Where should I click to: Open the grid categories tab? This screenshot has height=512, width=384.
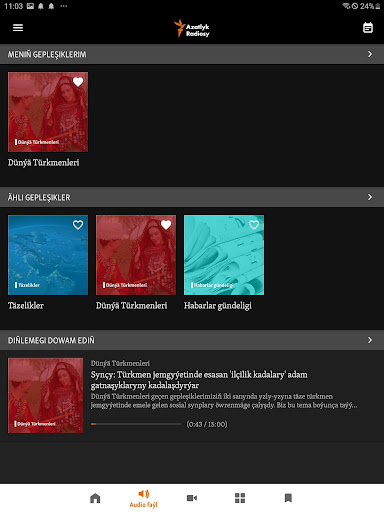[x=240, y=498]
